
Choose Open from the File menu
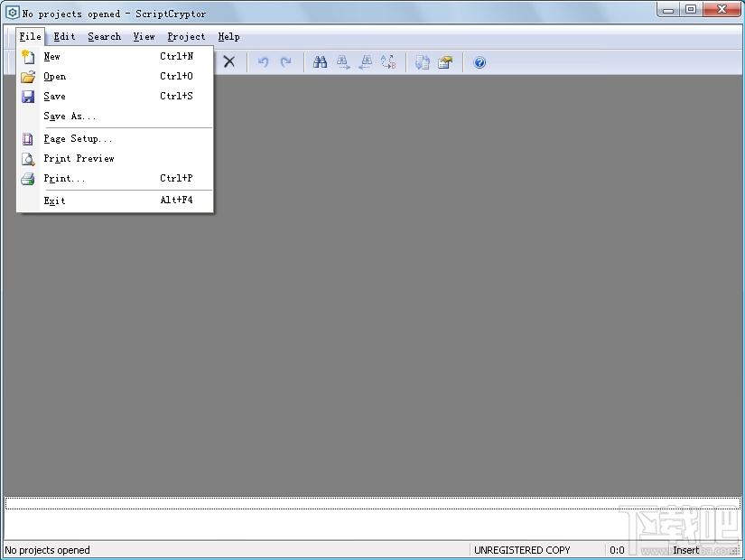coord(115,77)
